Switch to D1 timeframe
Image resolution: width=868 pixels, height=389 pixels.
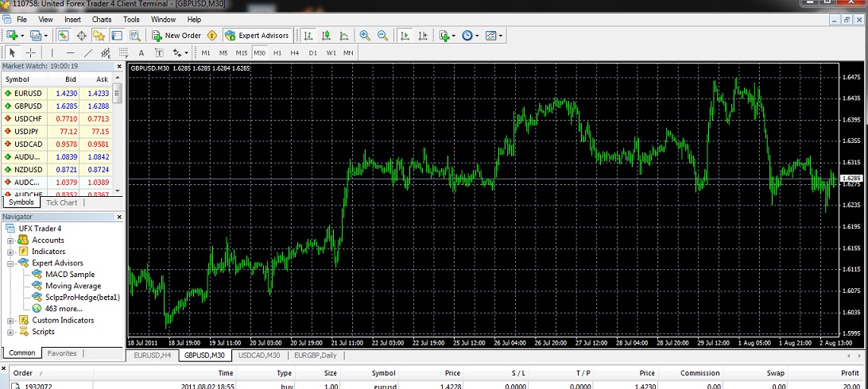coord(312,52)
